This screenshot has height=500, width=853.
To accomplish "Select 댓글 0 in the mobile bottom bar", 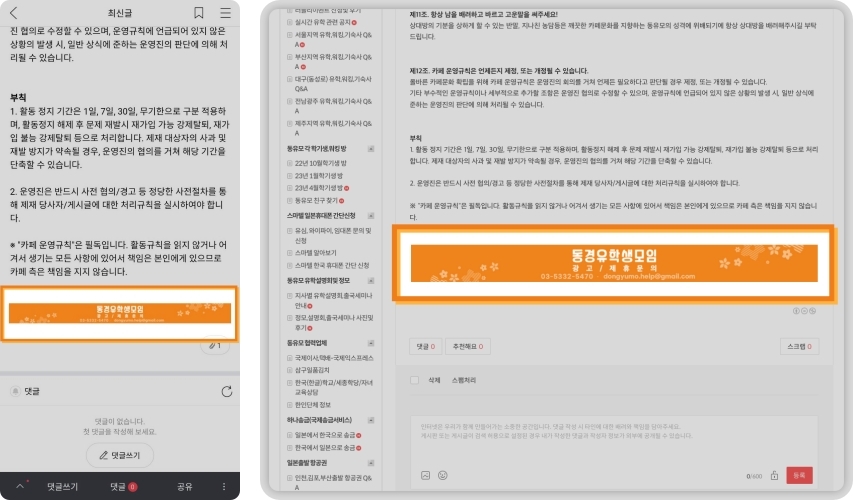I will coord(123,486).
